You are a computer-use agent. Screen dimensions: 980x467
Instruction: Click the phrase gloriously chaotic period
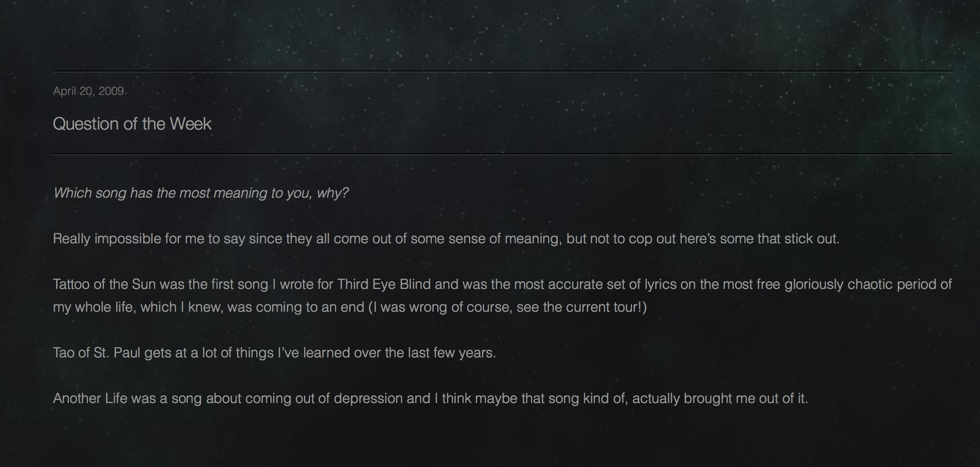click(x=860, y=284)
